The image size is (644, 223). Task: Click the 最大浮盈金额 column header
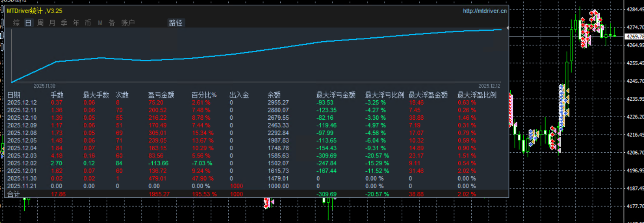[428, 95]
